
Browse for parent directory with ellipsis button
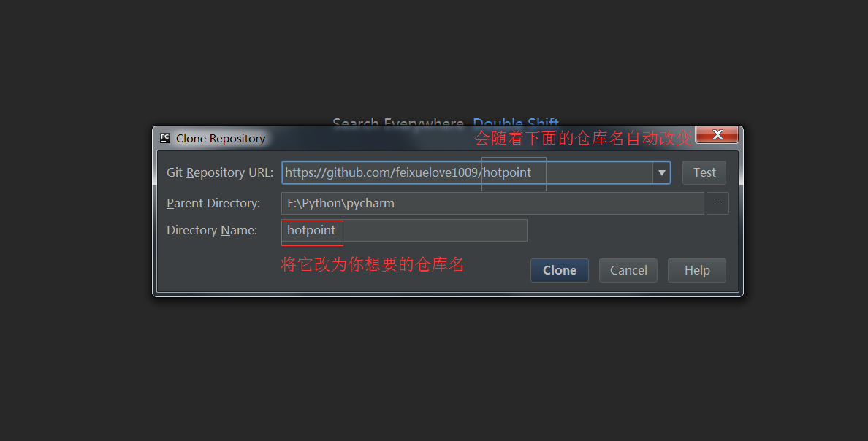tap(717, 204)
